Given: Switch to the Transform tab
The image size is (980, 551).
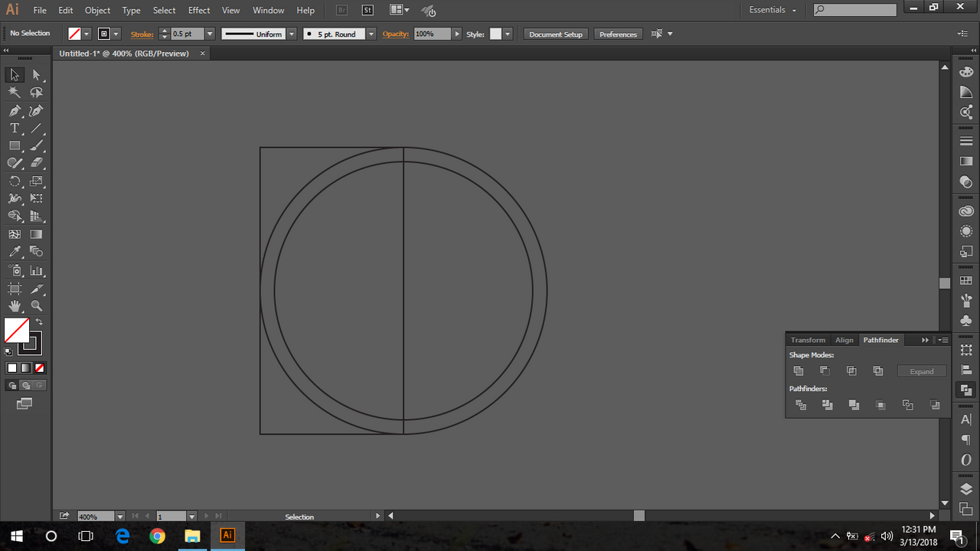Looking at the screenshot, I should pyautogui.click(x=808, y=340).
